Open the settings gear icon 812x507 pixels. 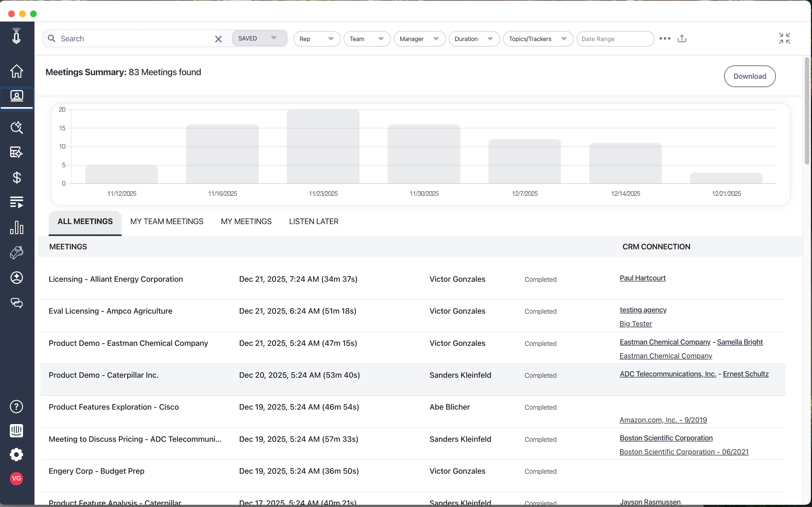coord(16,455)
